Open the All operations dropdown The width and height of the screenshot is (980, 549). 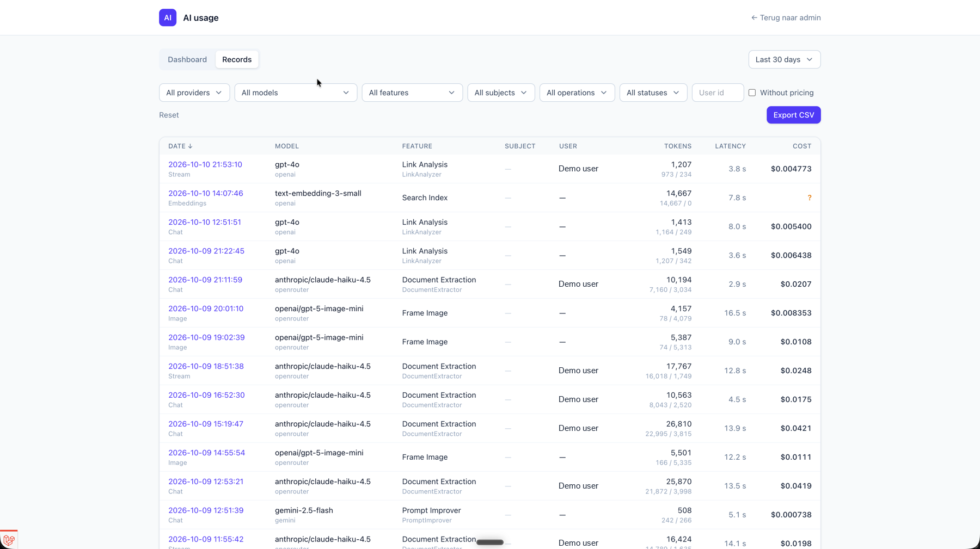coord(577,92)
